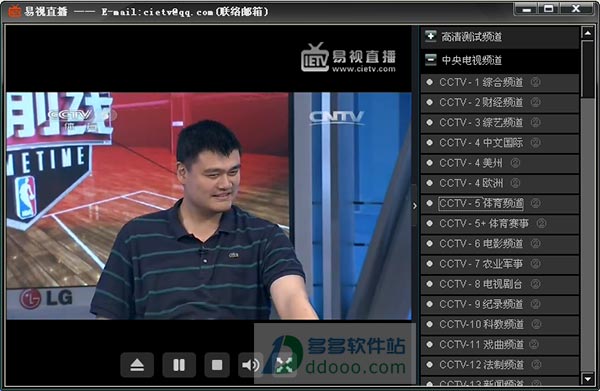
Task: Select CCTV-7 农业军事 channel
Action: coord(500,264)
